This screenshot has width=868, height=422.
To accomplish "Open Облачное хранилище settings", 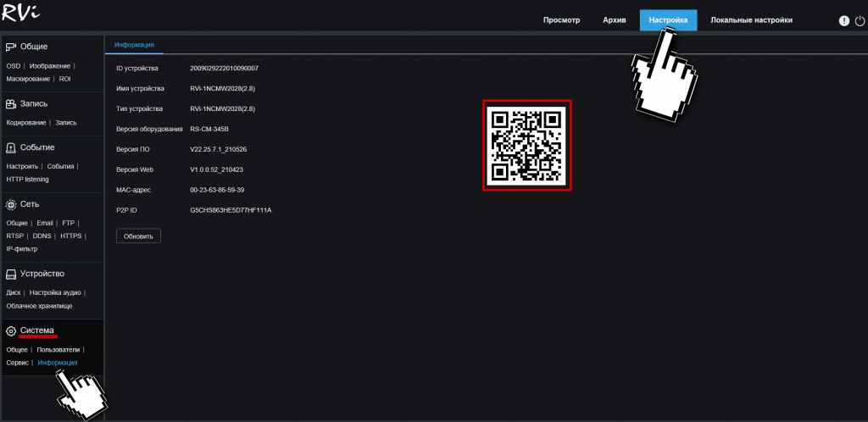I will [39, 305].
